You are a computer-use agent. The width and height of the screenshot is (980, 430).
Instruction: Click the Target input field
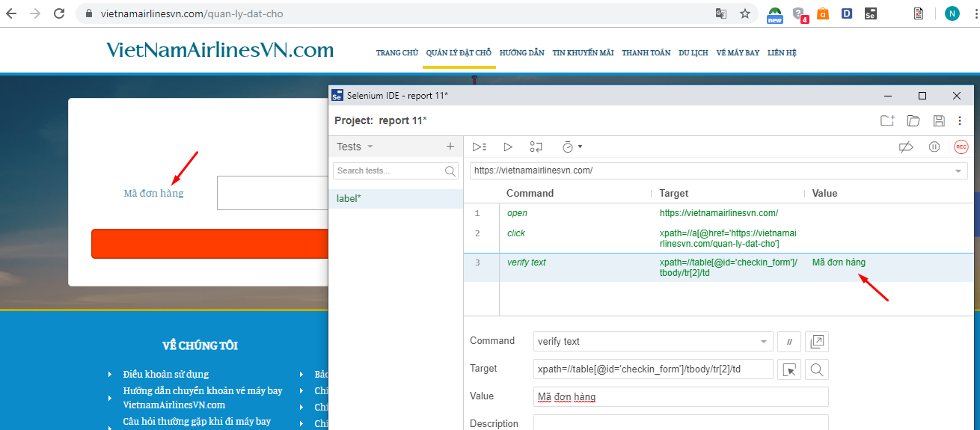pos(653,369)
